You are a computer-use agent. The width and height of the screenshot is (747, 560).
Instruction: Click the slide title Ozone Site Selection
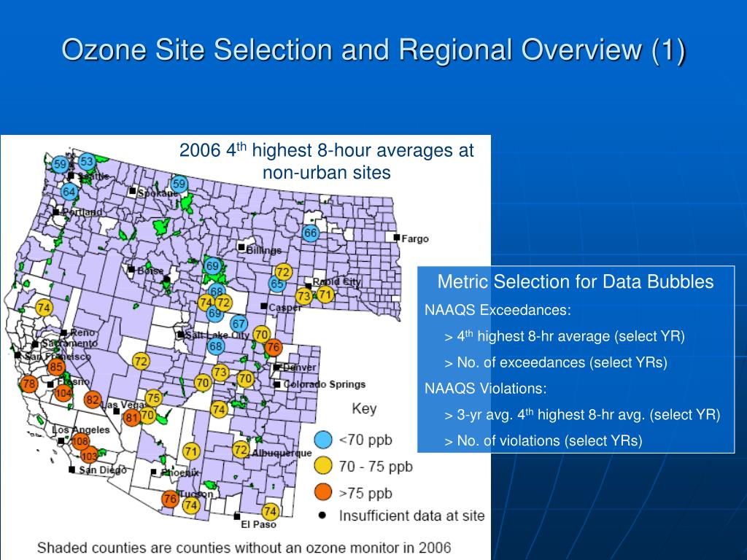point(373,50)
